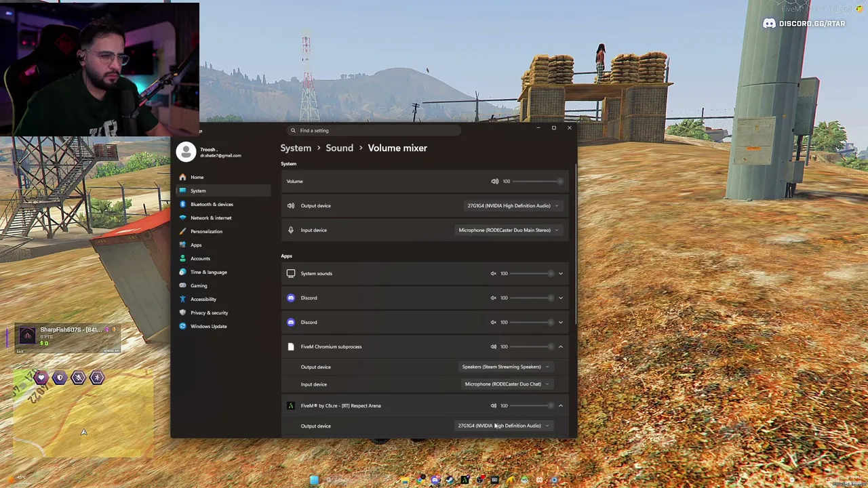Image resolution: width=868 pixels, height=488 pixels.
Task: Open system Input device RODECaster Main Stereo dropdown
Action: [509, 230]
